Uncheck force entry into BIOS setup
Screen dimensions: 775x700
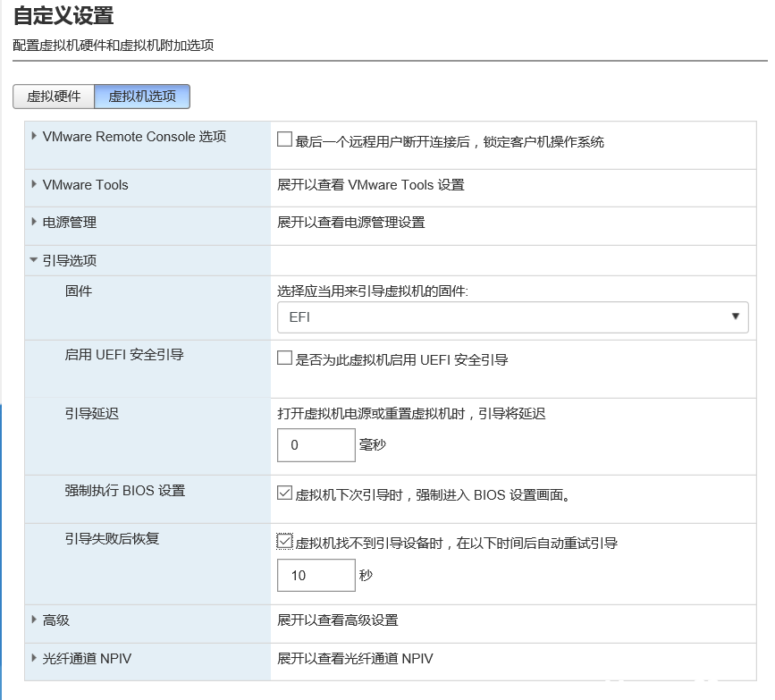(x=285, y=493)
